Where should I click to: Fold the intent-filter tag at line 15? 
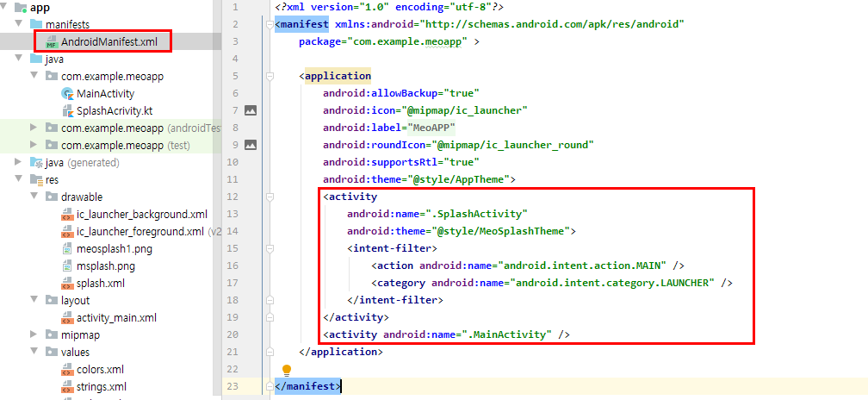pos(270,248)
